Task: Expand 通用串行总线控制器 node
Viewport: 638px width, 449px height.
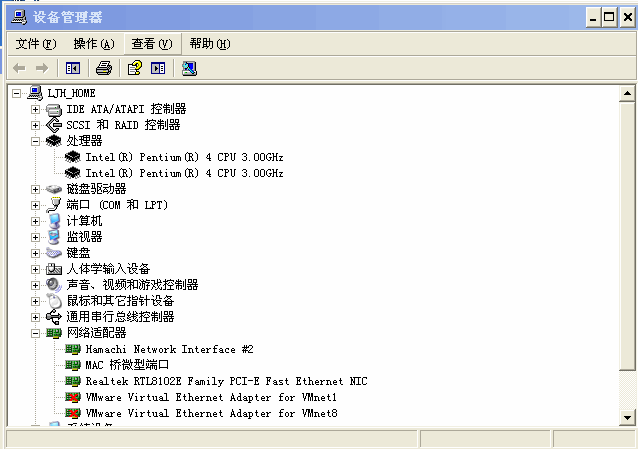Action: click(35, 317)
